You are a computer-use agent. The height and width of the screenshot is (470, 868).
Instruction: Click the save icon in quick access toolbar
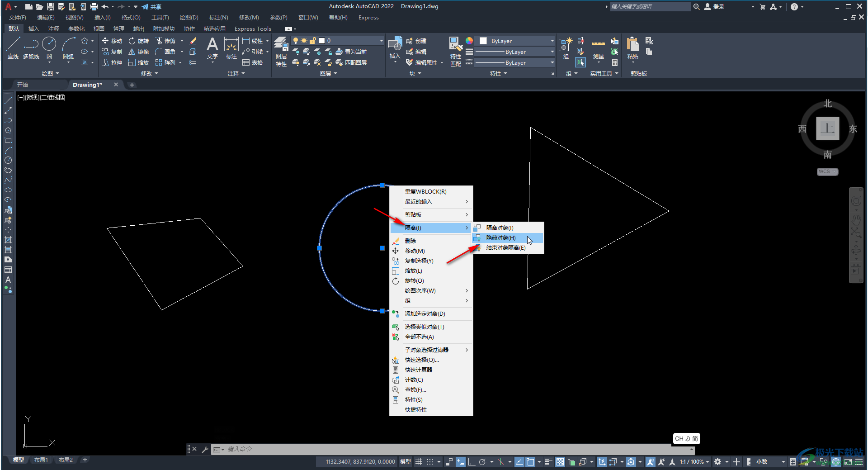(51, 7)
